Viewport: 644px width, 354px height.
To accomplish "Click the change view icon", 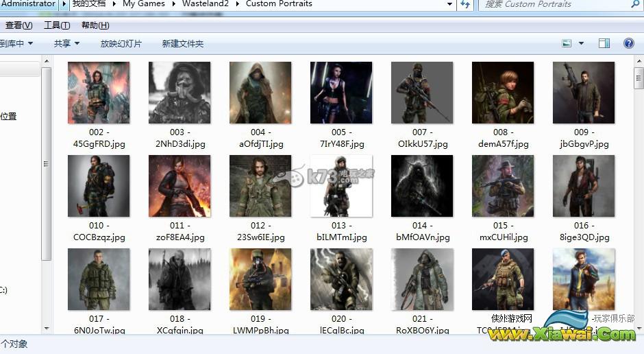I will coord(567,43).
